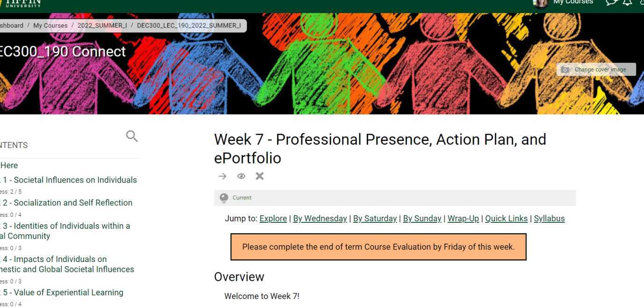Go to 2022_SUMMER_I breadcrumb
This screenshot has height=308, width=644.
tap(102, 26)
